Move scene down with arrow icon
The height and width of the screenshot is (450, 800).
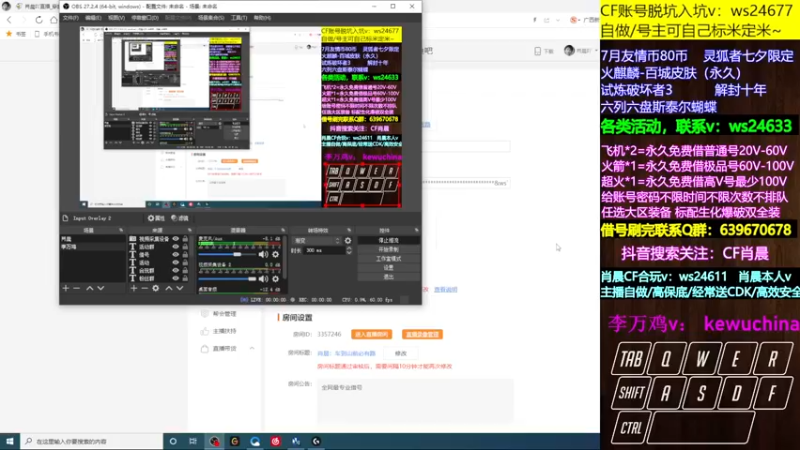point(101,288)
